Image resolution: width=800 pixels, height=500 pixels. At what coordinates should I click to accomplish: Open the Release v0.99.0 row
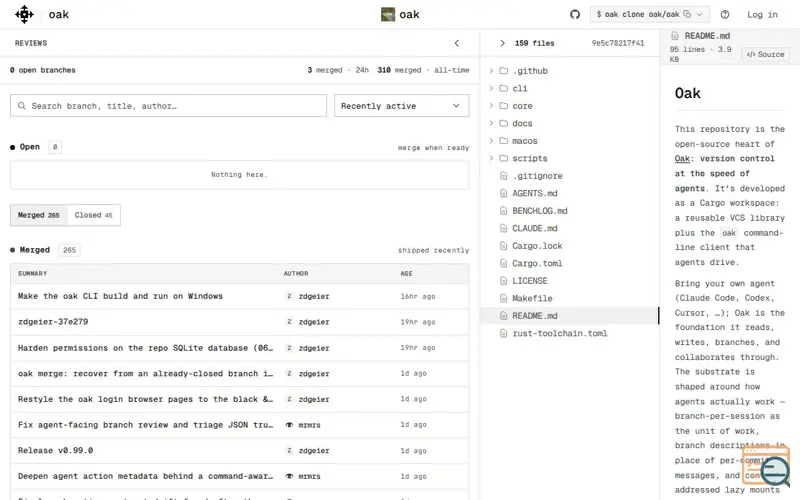[239, 451]
